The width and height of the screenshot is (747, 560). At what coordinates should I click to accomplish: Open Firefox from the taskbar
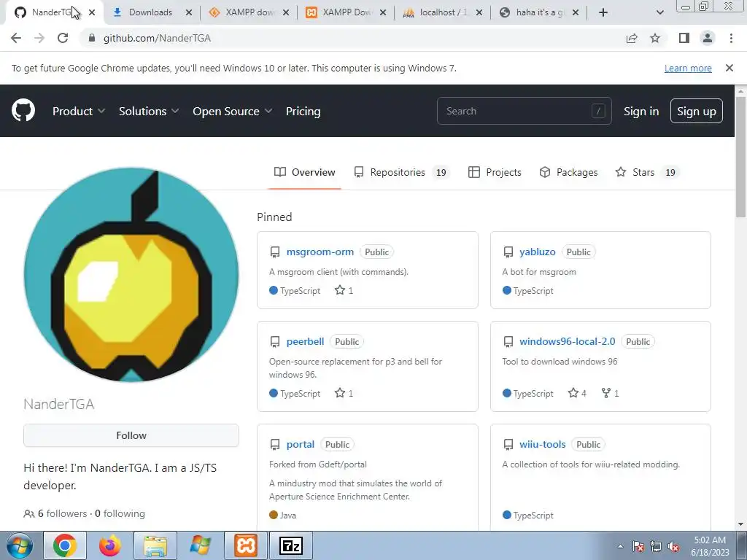pos(110,545)
